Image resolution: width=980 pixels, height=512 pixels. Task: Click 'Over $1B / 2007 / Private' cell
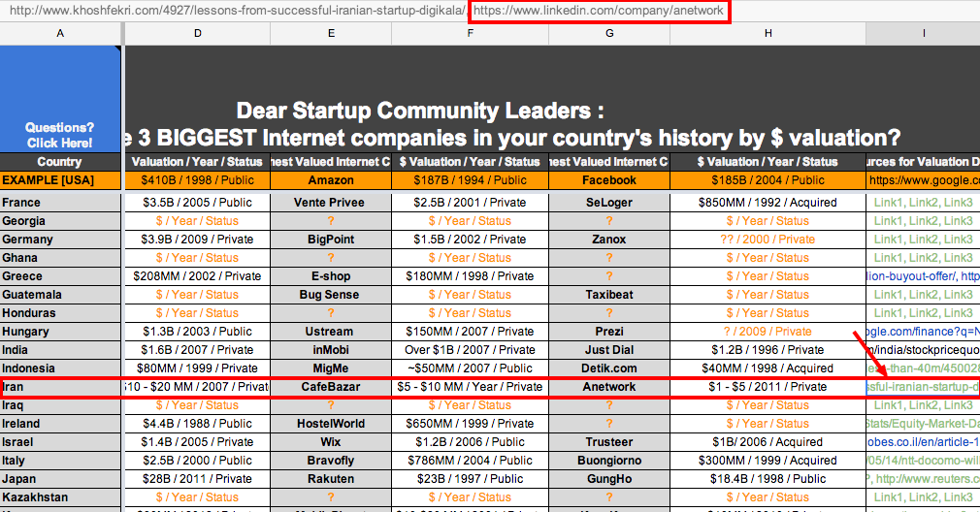[470, 350]
